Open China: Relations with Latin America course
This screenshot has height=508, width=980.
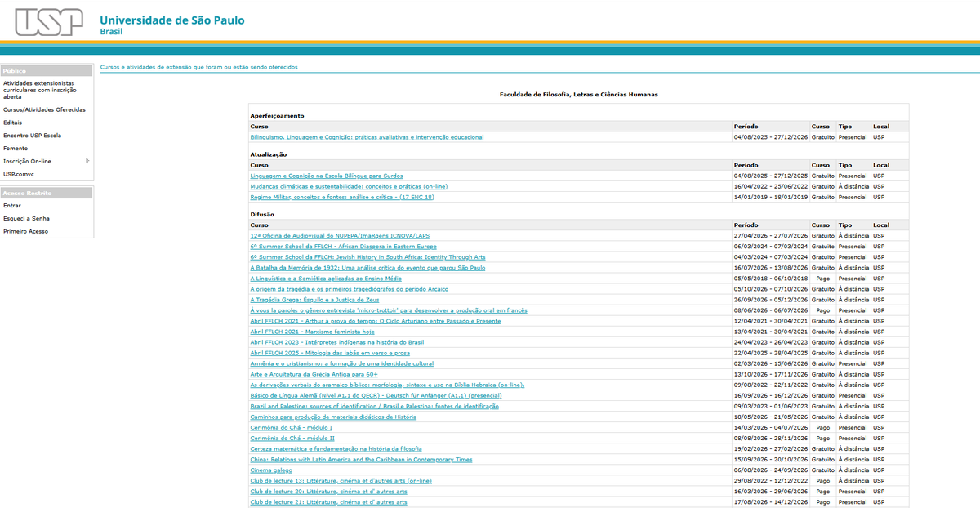tap(361, 459)
